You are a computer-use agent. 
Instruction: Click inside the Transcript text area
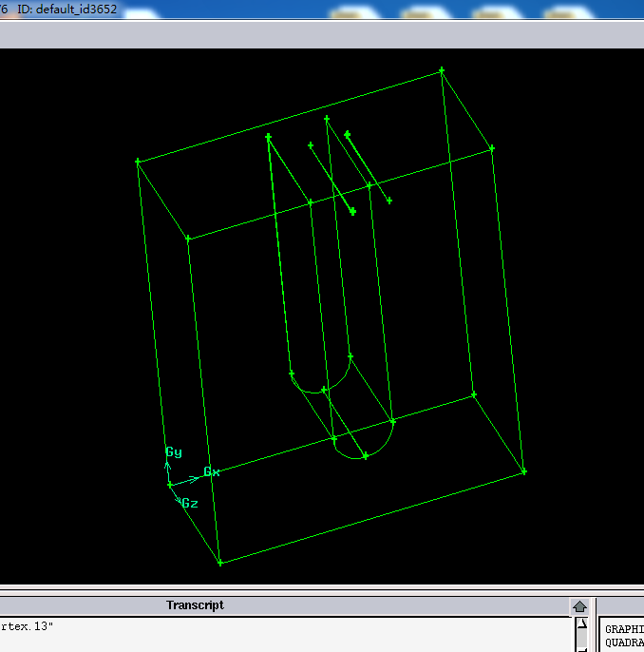tap(285, 634)
